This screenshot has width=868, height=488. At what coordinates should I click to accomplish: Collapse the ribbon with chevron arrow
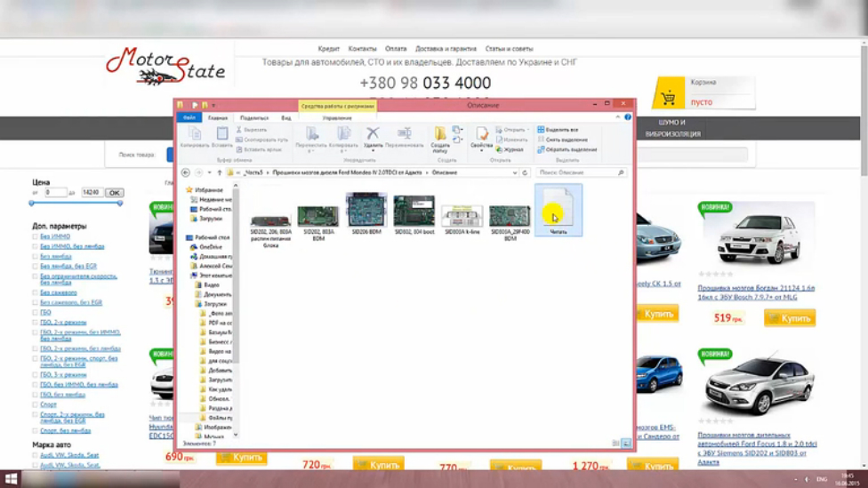tap(618, 117)
